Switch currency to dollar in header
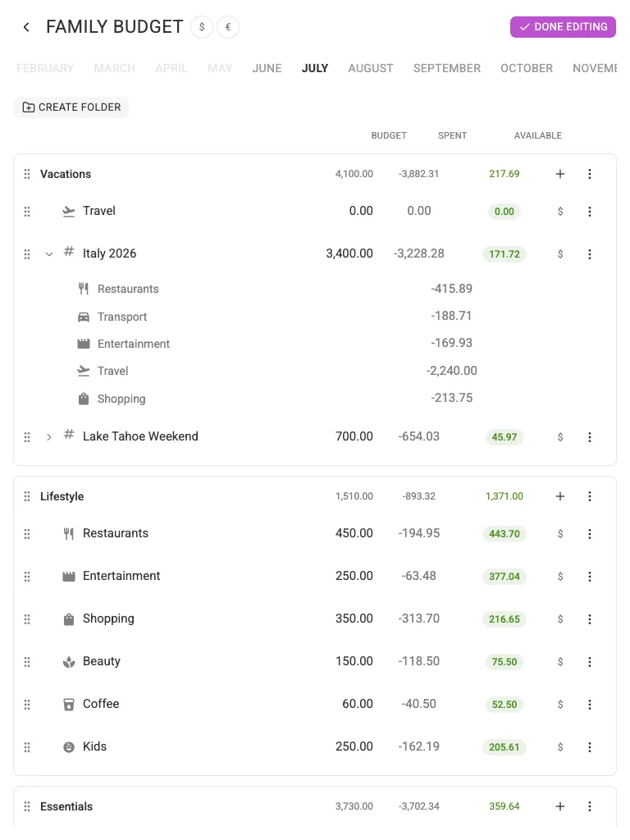This screenshot has width=630, height=840. point(202,27)
